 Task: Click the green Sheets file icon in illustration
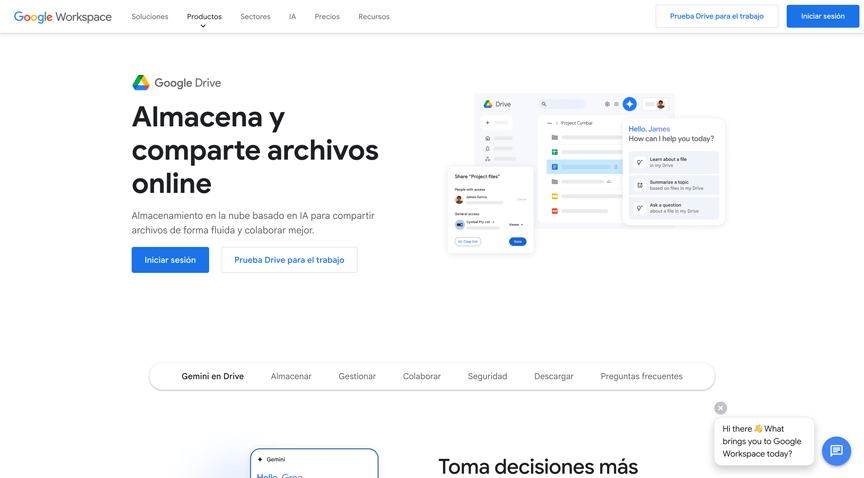(554, 152)
